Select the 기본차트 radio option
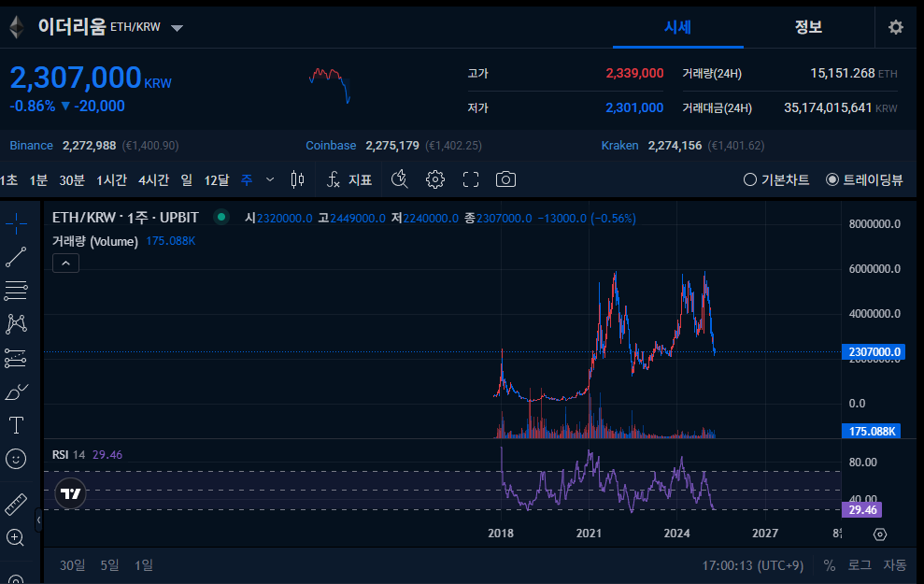This screenshot has height=584, width=924. point(776,179)
